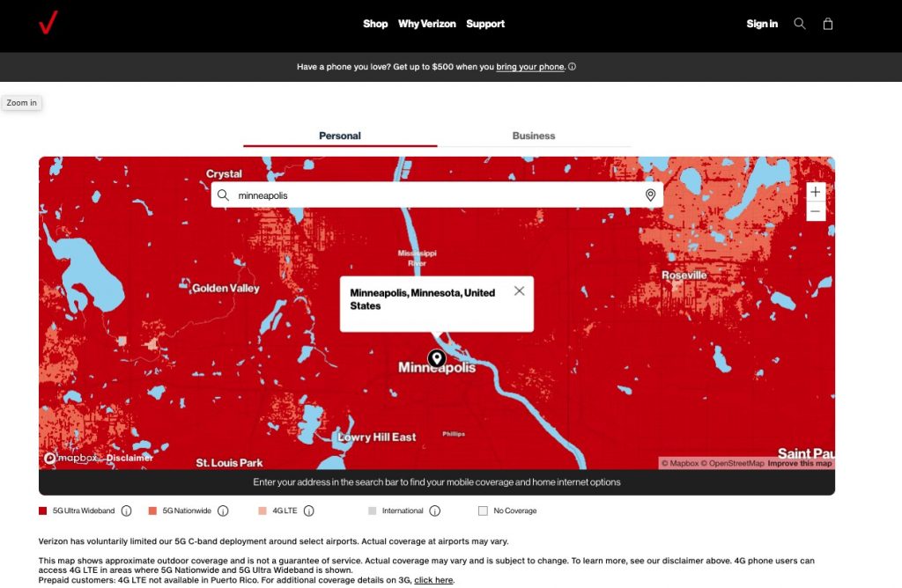902x588 pixels.
Task: Open info icon for 5G Ultra Wideband
Action: (127, 511)
